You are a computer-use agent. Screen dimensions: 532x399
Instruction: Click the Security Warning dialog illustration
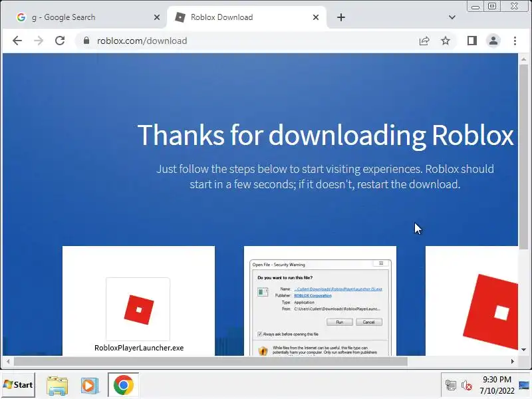[x=320, y=307]
